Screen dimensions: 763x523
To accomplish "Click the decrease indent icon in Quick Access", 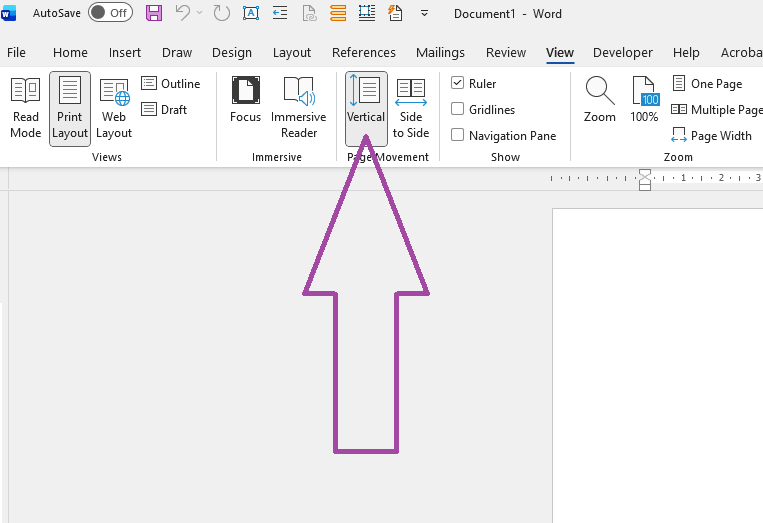I will (280, 13).
